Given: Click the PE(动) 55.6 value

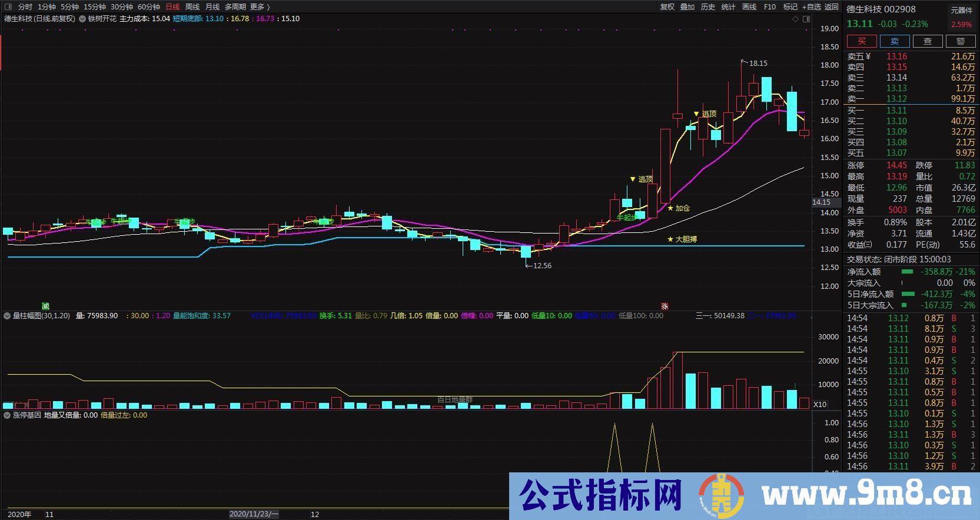Looking at the screenshot, I should tap(967, 245).
